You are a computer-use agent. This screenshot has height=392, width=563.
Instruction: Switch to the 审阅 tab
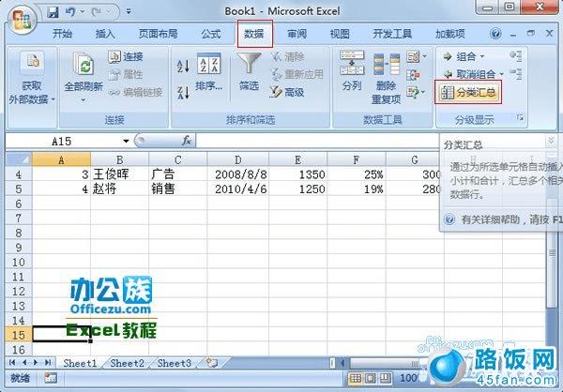(297, 34)
